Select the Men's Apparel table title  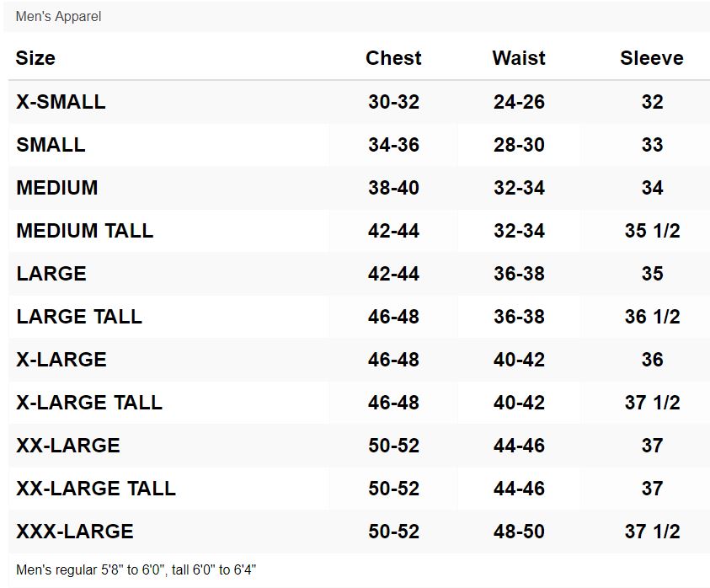tap(58, 17)
